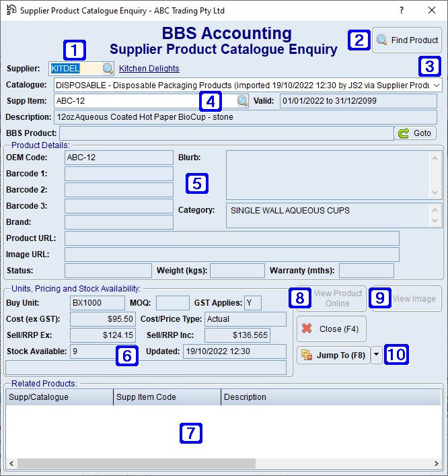
Task: Click the Find Product button
Action: coord(407,40)
